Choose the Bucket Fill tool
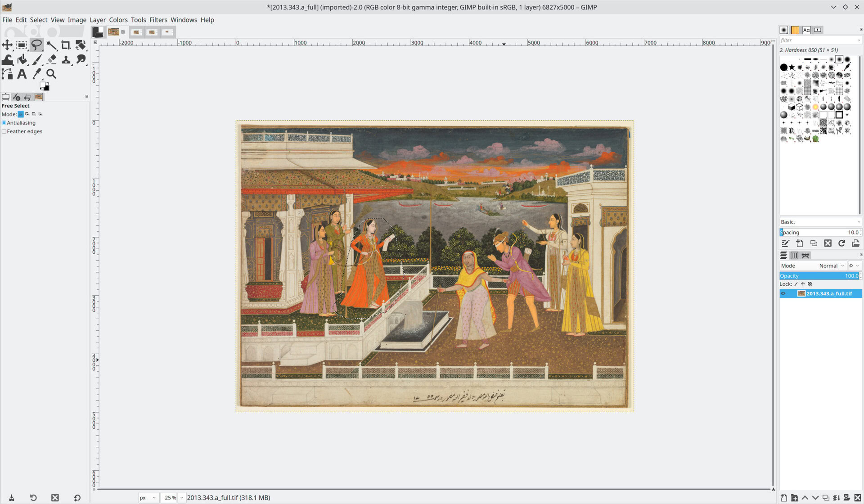Image resolution: width=864 pixels, height=504 pixels. point(22,59)
